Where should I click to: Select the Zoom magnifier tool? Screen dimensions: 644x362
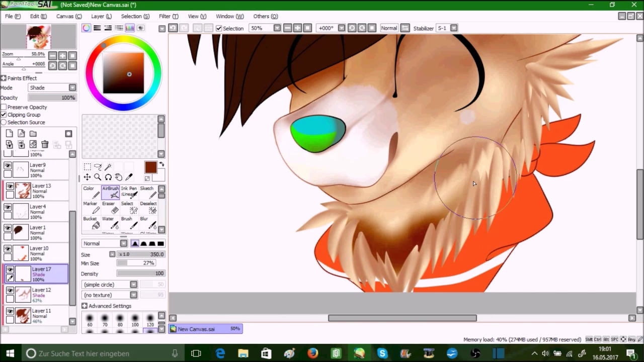[x=98, y=177]
